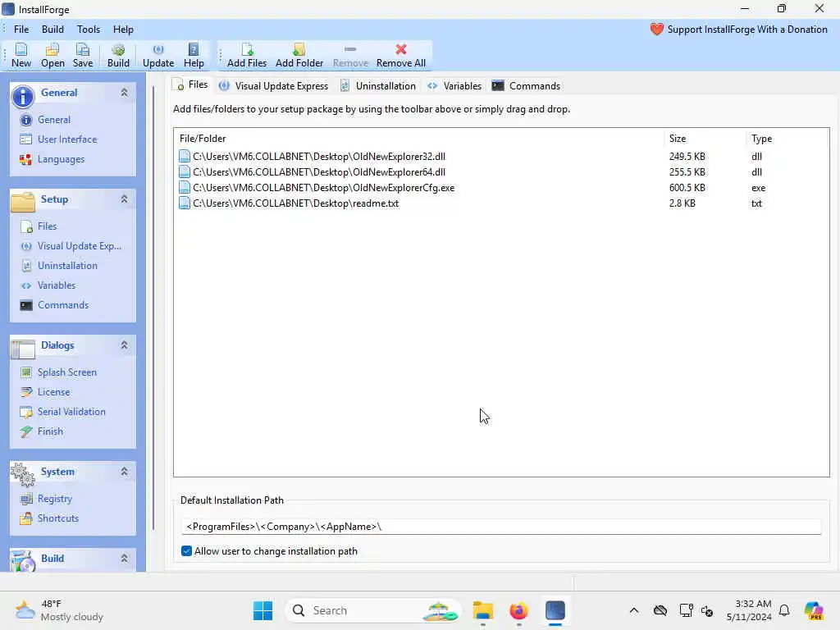Image resolution: width=840 pixels, height=630 pixels.
Task: Open Registry under System
Action: [x=54, y=499]
